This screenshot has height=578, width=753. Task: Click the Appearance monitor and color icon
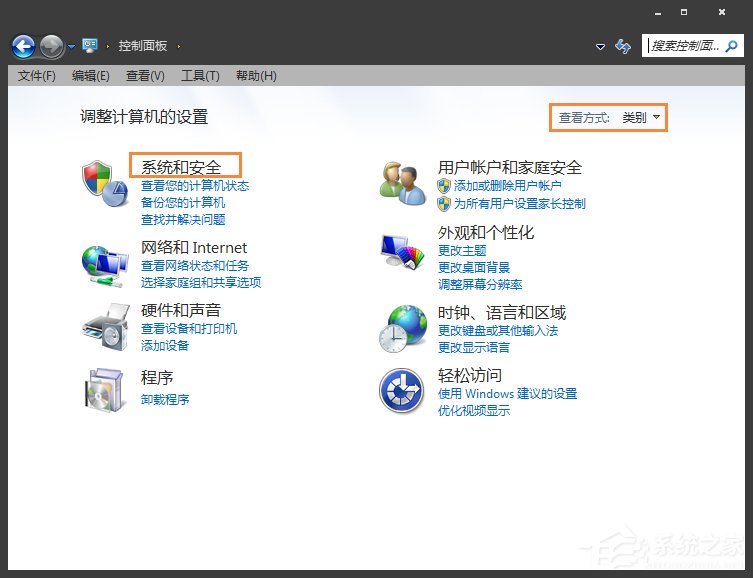[402, 251]
